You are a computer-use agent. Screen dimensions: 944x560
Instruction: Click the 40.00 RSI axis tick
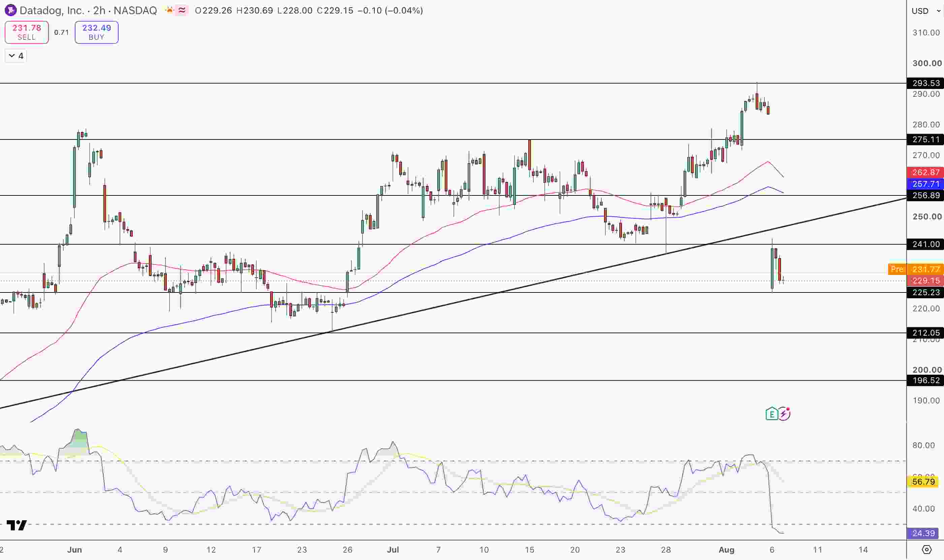[923, 509]
